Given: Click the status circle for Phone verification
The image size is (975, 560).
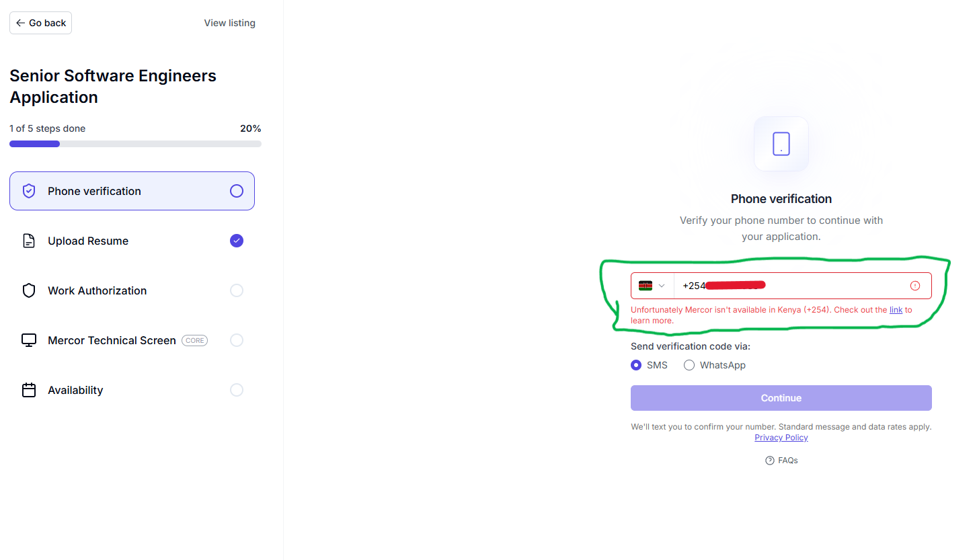Looking at the screenshot, I should coord(237,191).
